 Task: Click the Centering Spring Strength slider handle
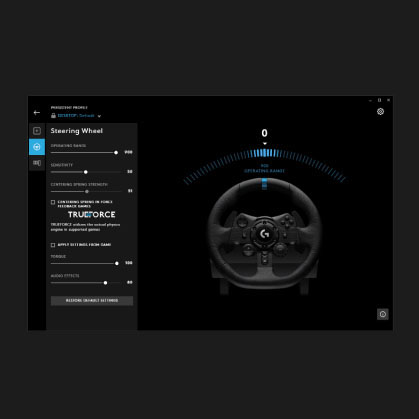pyautogui.click(x=87, y=191)
